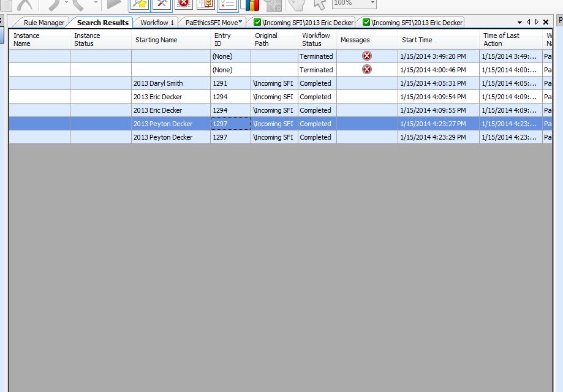Click the error icon for the 3:49:20 PM instance
Screen dimensions: 563x392
click(366, 56)
